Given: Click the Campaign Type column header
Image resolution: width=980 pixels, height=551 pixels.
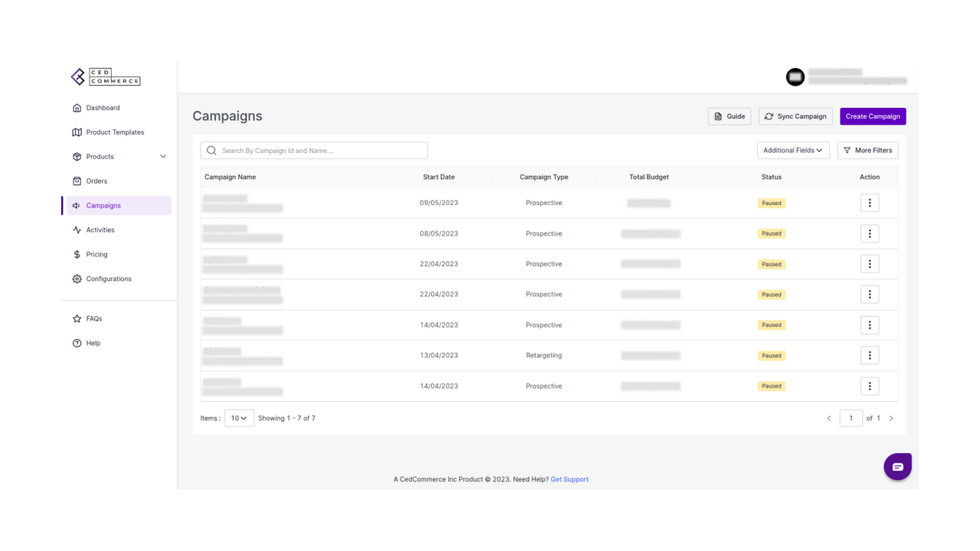Looking at the screenshot, I should (544, 177).
